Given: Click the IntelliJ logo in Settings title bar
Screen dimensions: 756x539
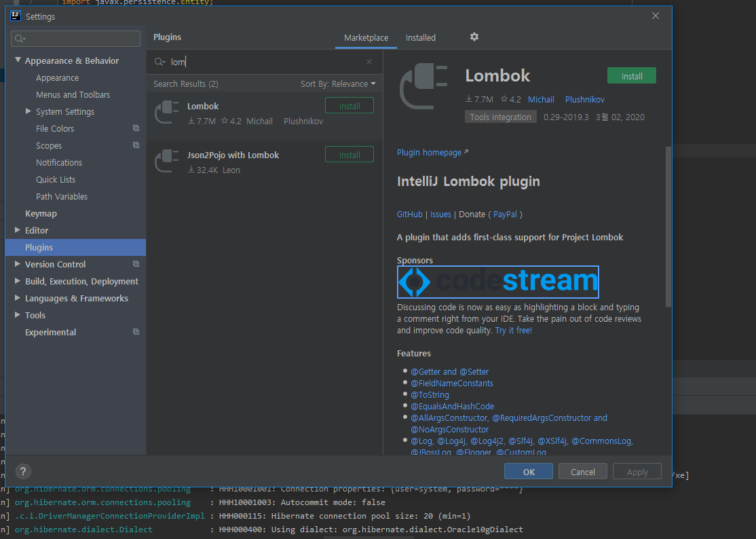Looking at the screenshot, I should point(16,16).
